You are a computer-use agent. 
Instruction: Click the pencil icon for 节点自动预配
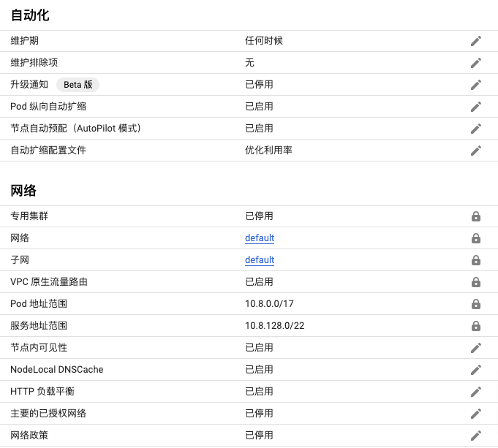tap(476, 129)
